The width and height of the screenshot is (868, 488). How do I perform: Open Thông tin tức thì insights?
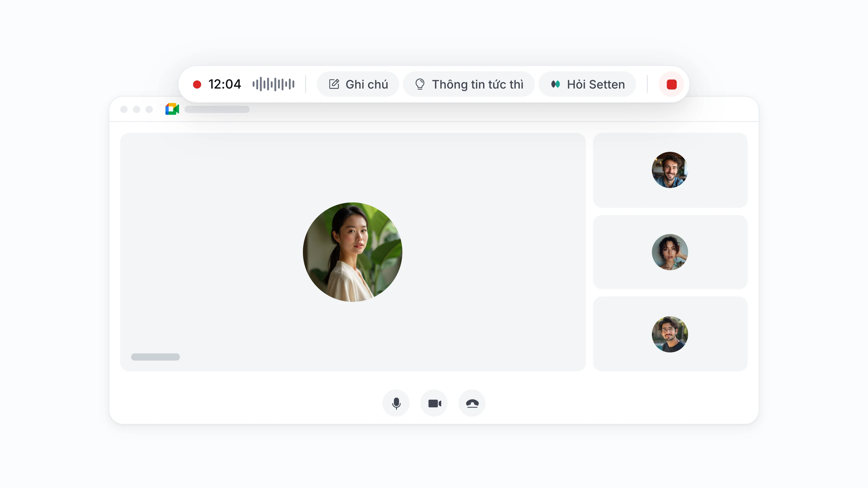coord(469,84)
